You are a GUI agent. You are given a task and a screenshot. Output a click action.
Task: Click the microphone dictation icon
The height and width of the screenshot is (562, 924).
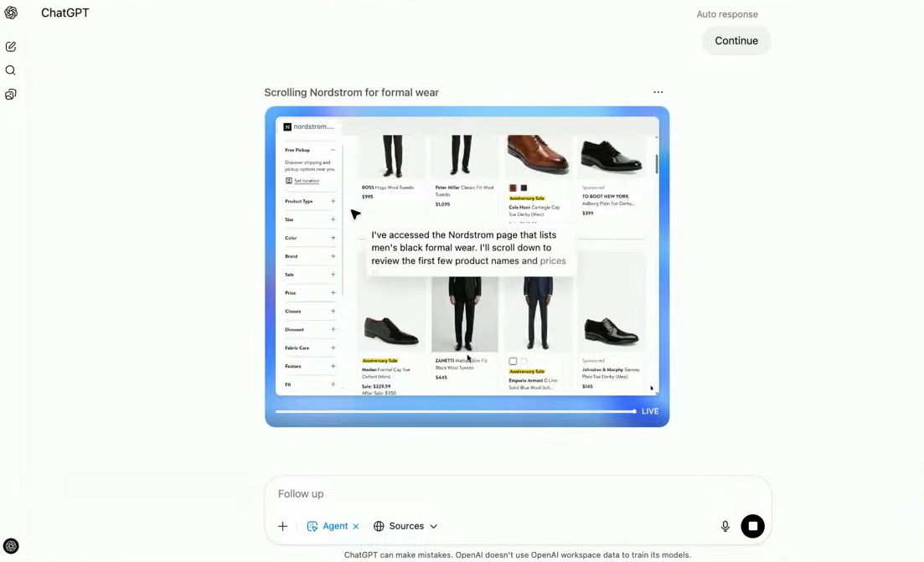click(725, 526)
